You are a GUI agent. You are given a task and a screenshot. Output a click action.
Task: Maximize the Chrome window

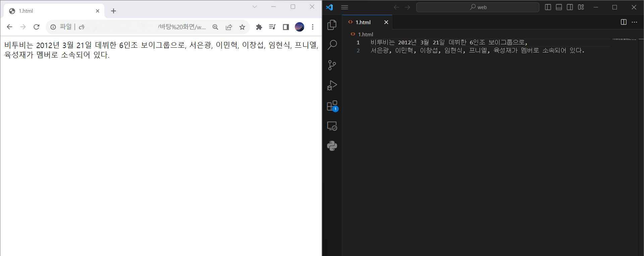(x=293, y=7)
